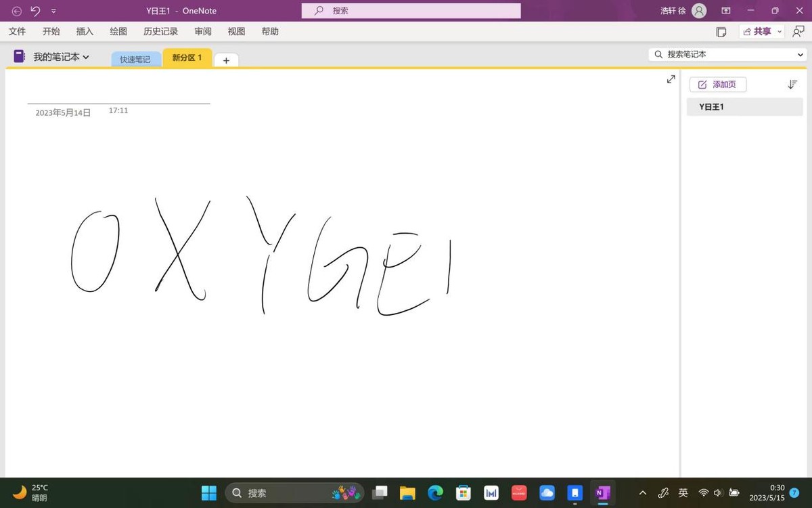Viewport: 812px width, 508px height.
Task: Toggle full page view with expand arrows
Action: (671, 79)
